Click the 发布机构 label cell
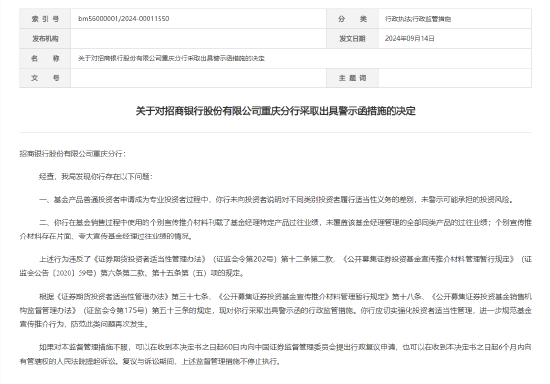Image resolution: width=550 pixels, height=384 pixels. tap(45, 39)
